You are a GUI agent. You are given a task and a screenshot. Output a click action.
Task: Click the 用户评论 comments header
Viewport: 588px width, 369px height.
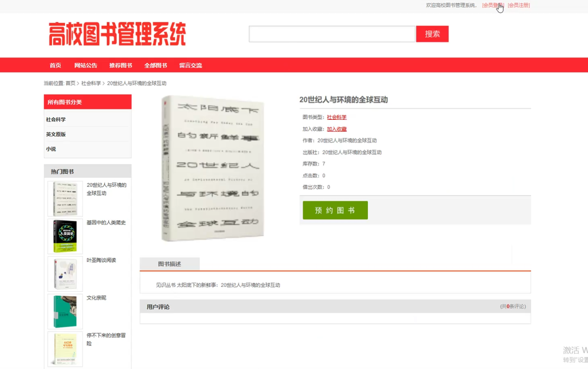point(158,307)
